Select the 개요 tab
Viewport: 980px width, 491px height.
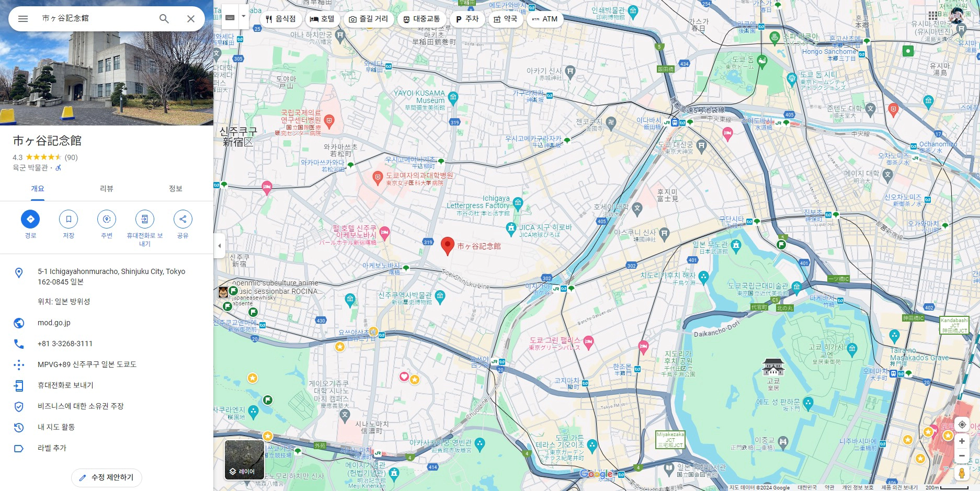pos(38,189)
